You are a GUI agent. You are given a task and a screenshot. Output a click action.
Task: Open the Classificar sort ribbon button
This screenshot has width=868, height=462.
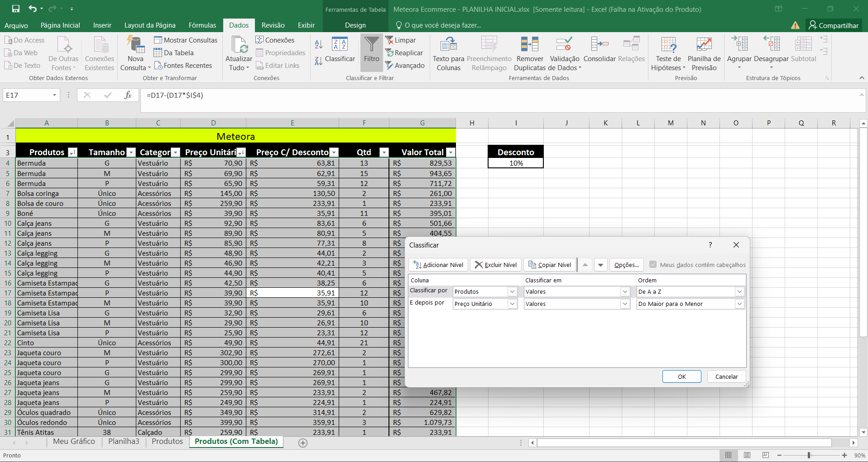(340, 49)
